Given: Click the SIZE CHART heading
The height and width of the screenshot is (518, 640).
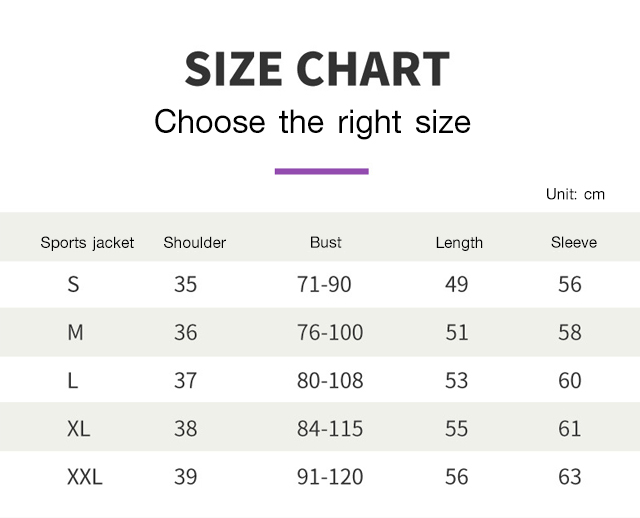Looking at the screenshot, I should click(x=317, y=69).
